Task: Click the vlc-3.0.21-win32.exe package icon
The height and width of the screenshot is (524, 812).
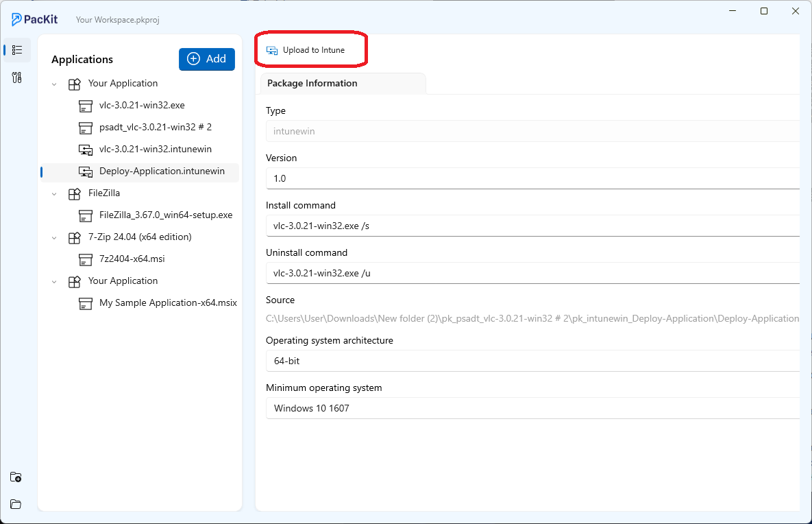Action: (x=86, y=106)
